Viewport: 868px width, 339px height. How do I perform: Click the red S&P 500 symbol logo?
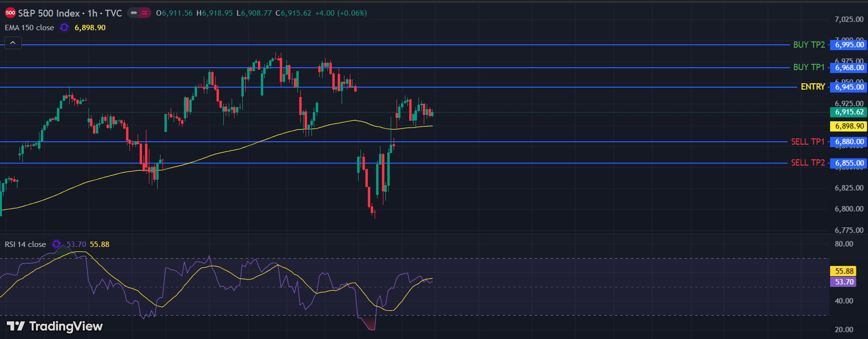(x=10, y=13)
